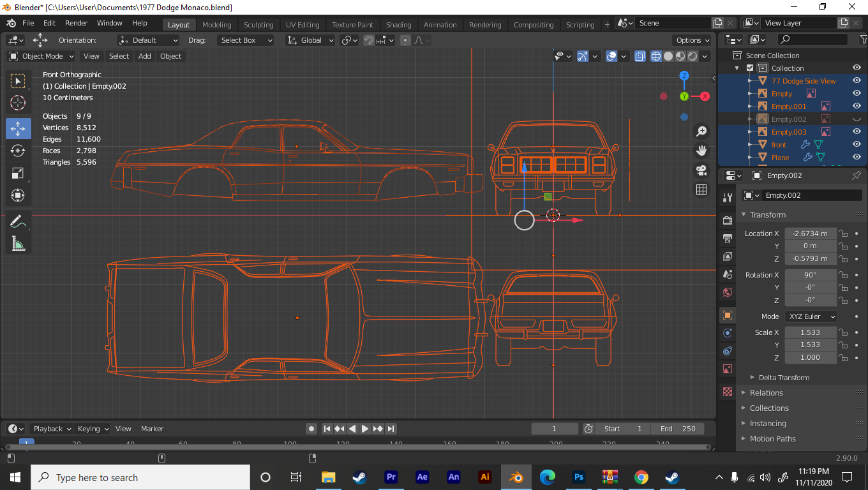Uncheck the Collection checkbox in outliner
868x490 pixels.
(x=750, y=68)
